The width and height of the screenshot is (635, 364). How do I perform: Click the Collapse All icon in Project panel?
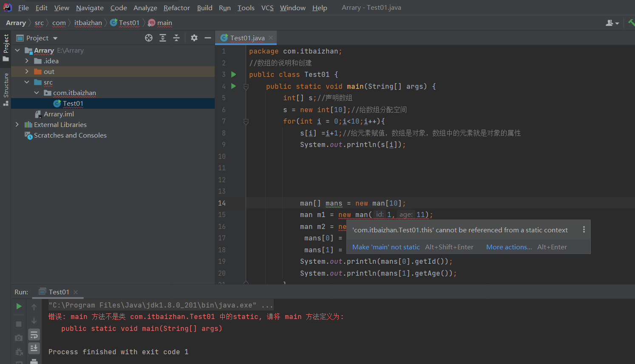pos(176,38)
